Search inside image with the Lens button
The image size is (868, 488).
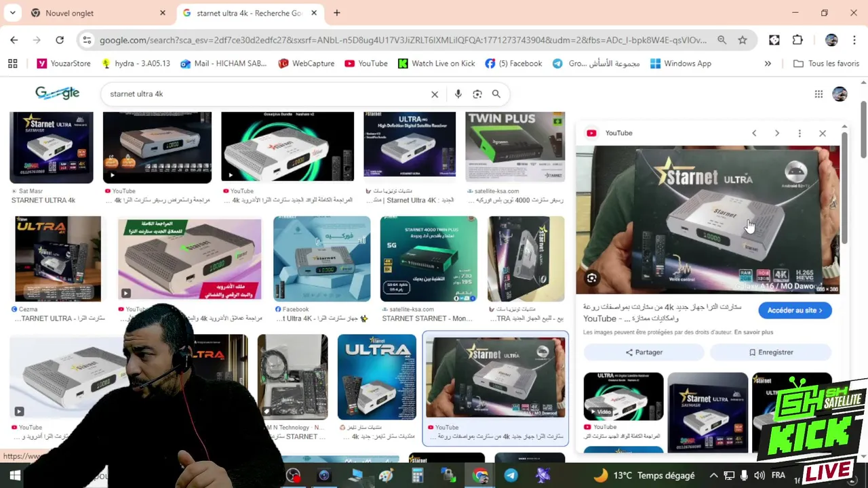click(x=592, y=278)
